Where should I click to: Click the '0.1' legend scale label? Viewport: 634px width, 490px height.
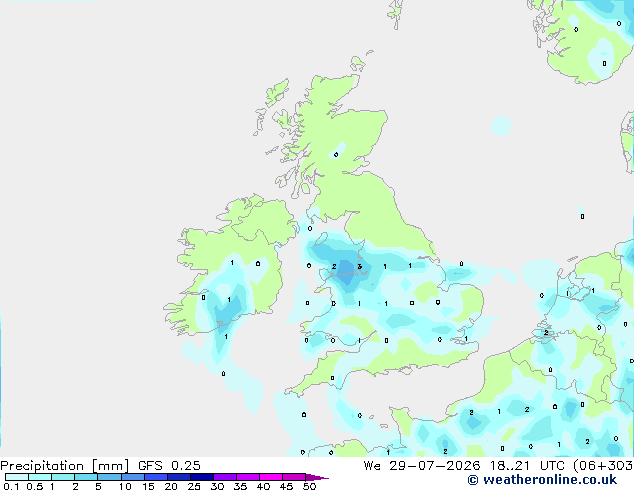point(11,486)
